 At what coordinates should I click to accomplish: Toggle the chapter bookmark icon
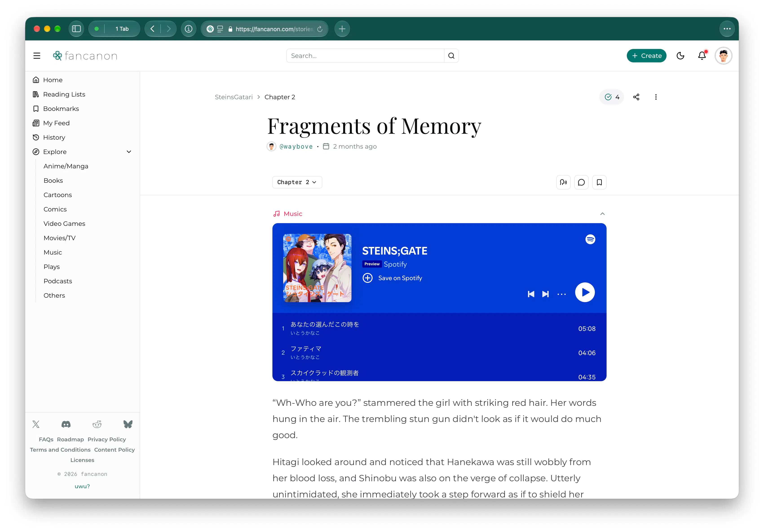point(599,182)
